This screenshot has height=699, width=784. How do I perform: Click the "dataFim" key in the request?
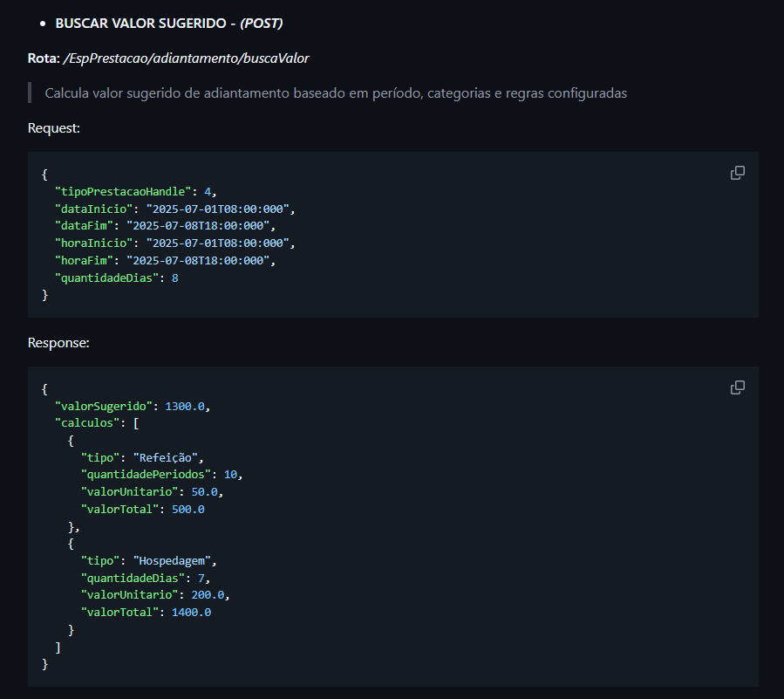84,226
